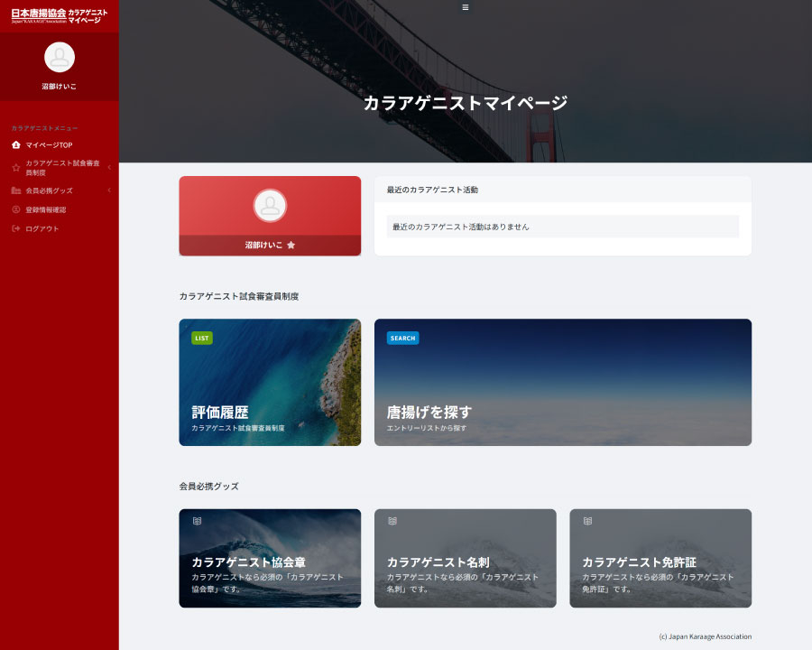Click the sidebar profile avatar icon

pyautogui.click(x=60, y=57)
